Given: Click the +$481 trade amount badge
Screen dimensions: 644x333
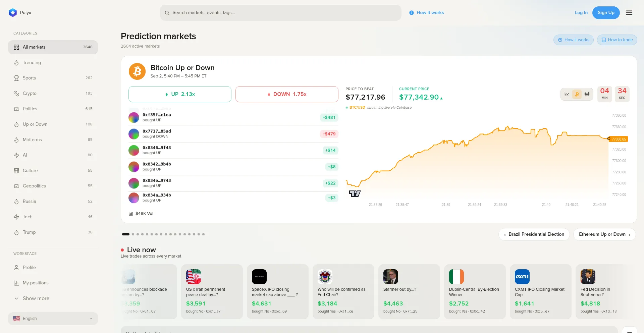Looking at the screenshot, I should tap(329, 117).
